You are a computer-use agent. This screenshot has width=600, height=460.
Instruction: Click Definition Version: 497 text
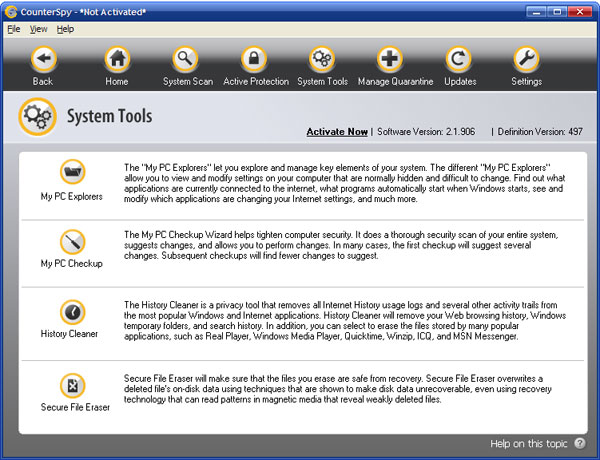click(x=540, y=132)
